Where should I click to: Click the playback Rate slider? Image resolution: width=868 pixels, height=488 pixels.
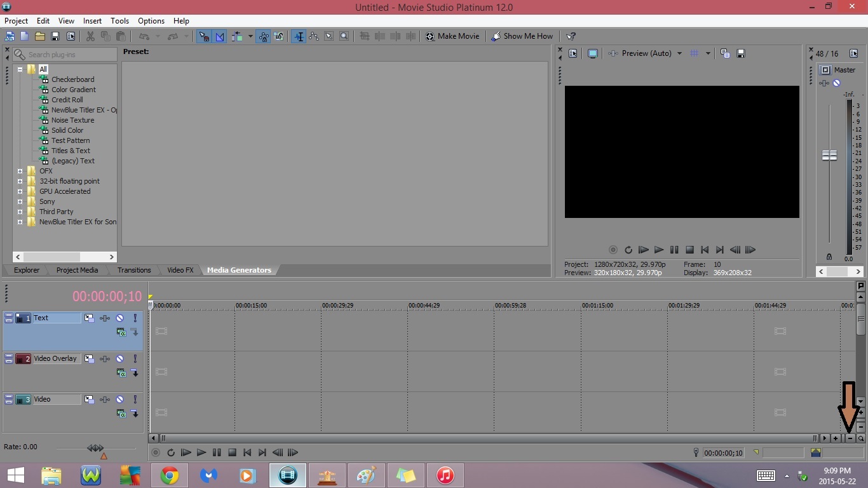(x=96, y=449)
